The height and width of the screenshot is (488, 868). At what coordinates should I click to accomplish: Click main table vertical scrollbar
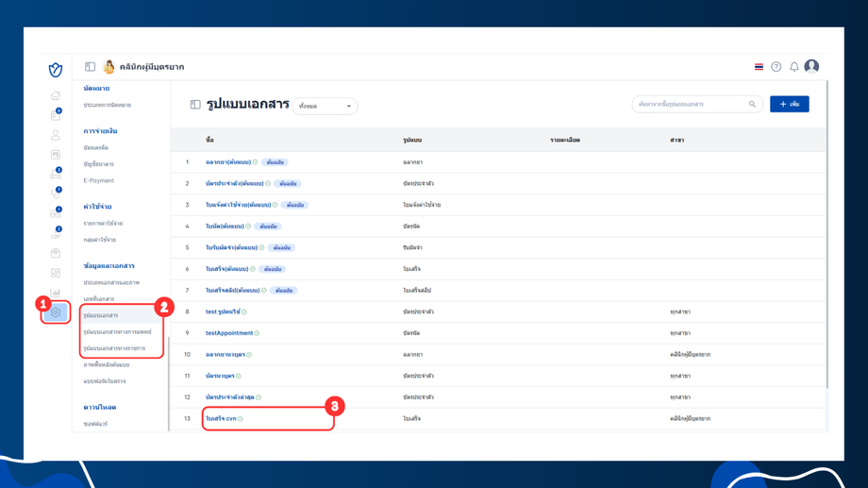pos(827,234)
